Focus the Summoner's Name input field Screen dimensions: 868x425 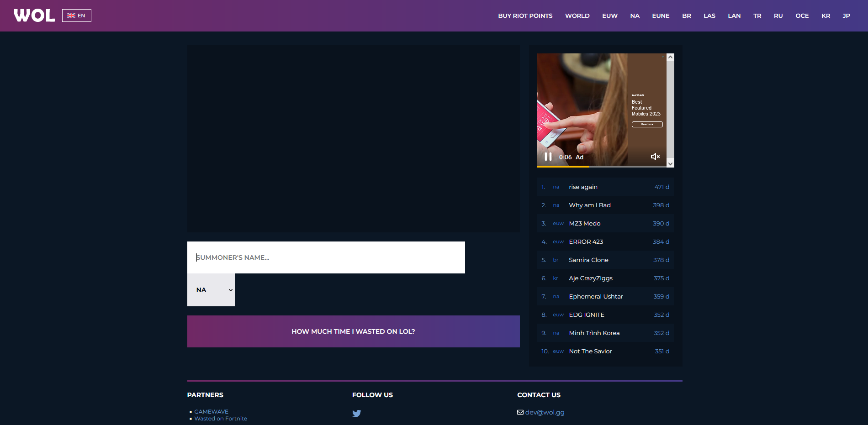tap(326, 257)
